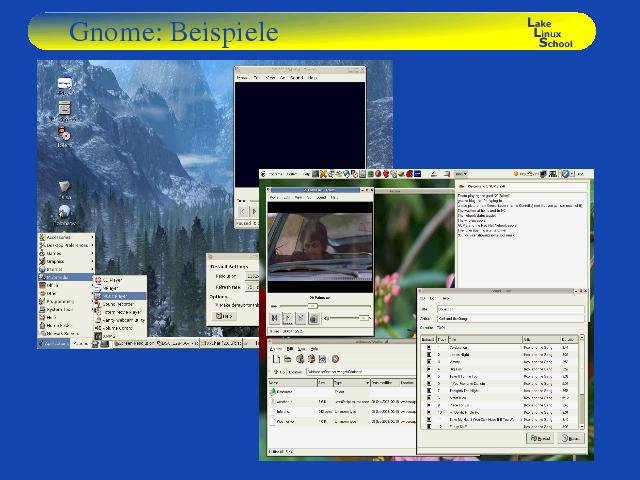640x480 pixels.
Task: Click new document icon in file manager toolbar
Action: point(276,359)
